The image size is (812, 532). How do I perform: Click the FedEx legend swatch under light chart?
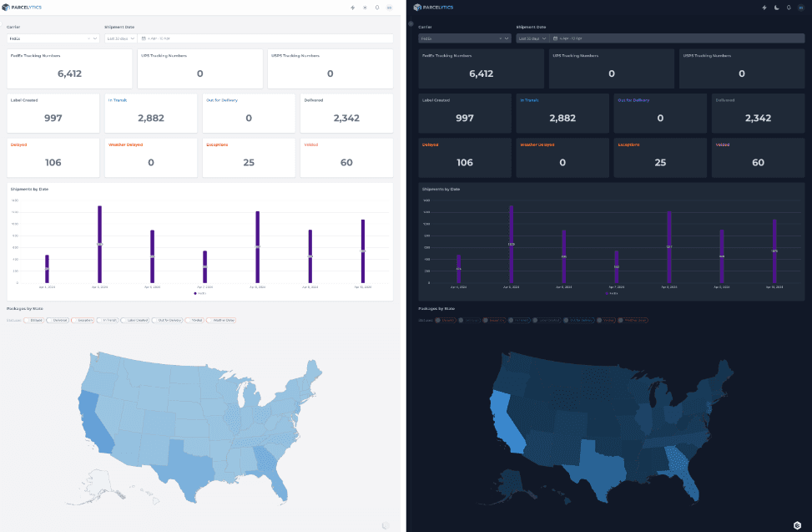(x=195, y=293)
